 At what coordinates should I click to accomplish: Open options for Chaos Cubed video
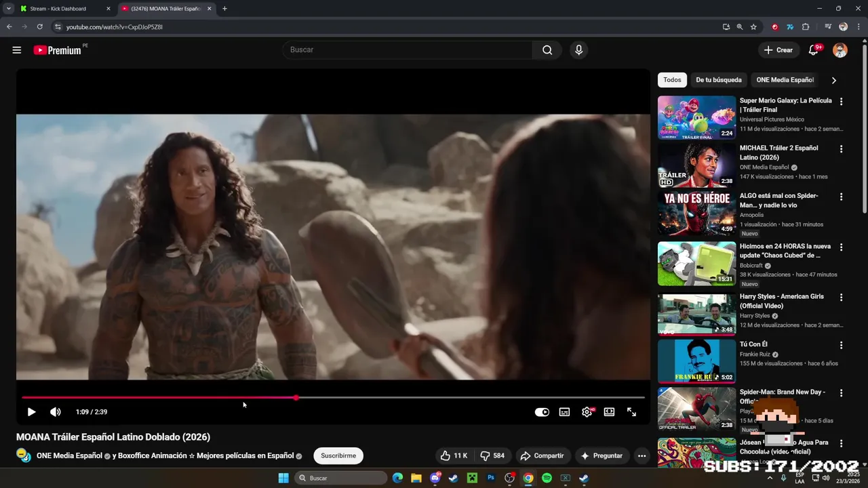point(842,247)
